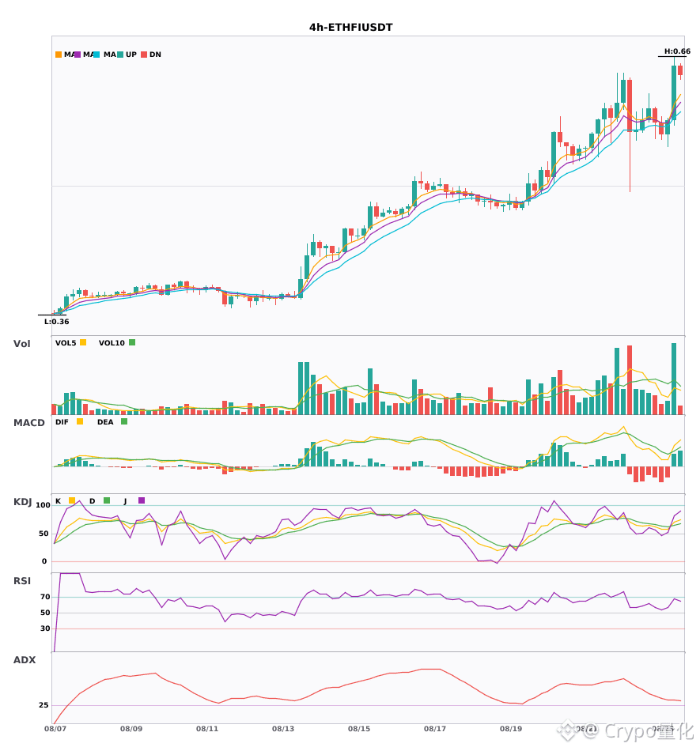Click the yellow K legend swatch
700x751 pixels.
tap(72, 500)
